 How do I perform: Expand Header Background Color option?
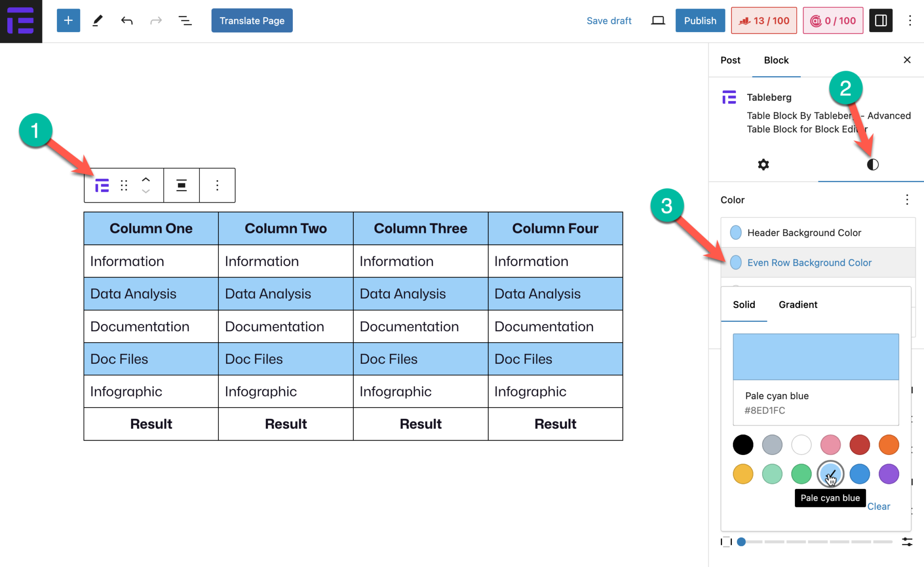[804, 233]
